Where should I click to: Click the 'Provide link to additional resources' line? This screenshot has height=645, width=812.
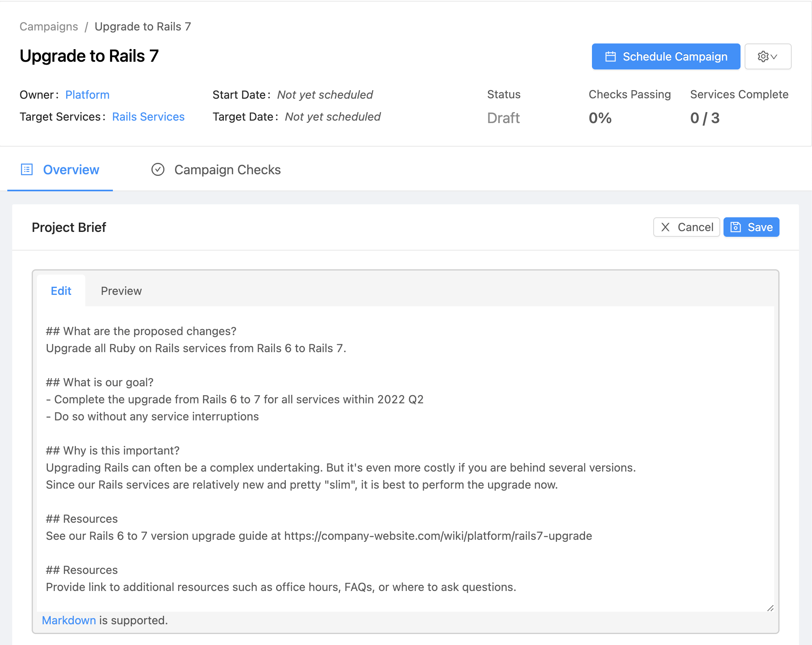pos(281,587)
